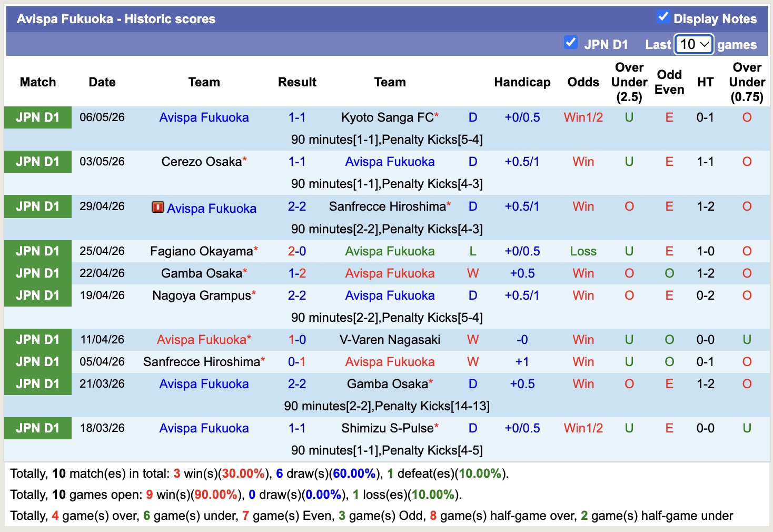Click the penalty kicks note 4-5
Image resolution: width=773 pixels, height=532 pixels.
point(386,450)
